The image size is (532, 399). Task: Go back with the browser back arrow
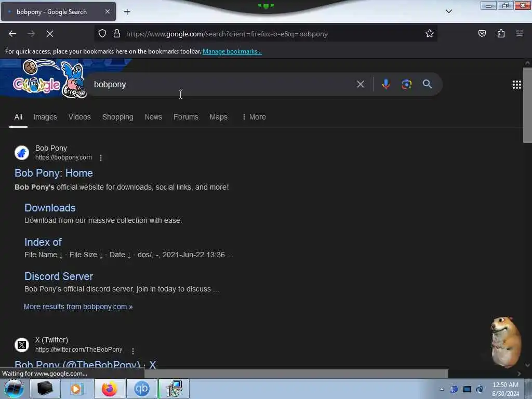12,34
